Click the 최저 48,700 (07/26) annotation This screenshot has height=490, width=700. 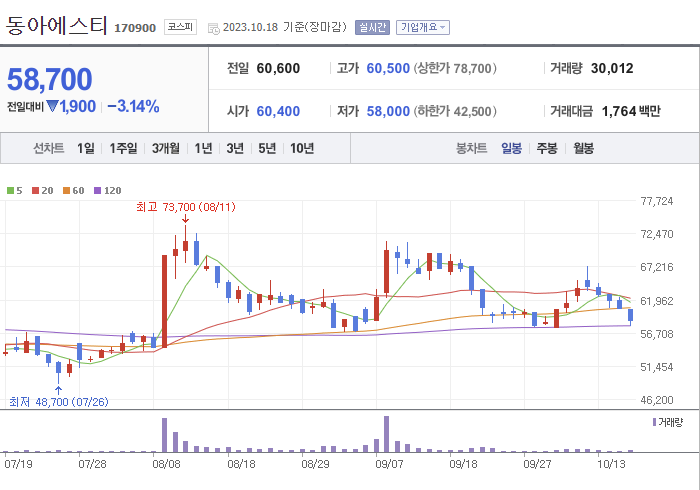pos(59,402)
